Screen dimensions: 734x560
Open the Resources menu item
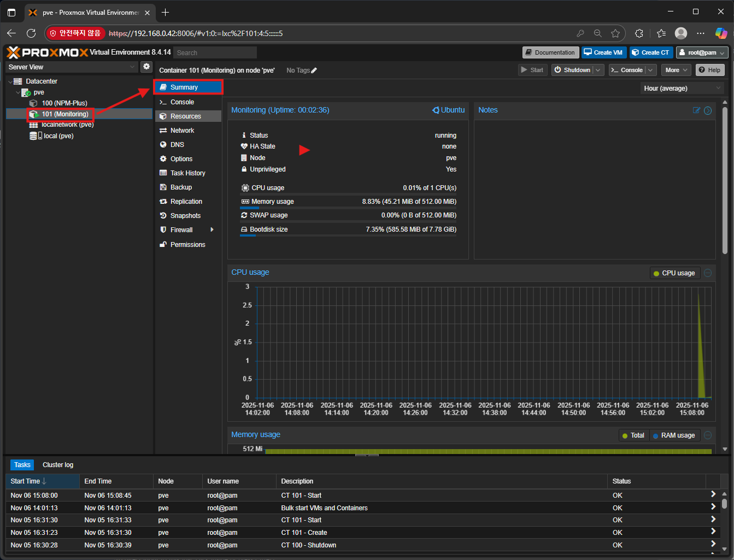[188, 116]
